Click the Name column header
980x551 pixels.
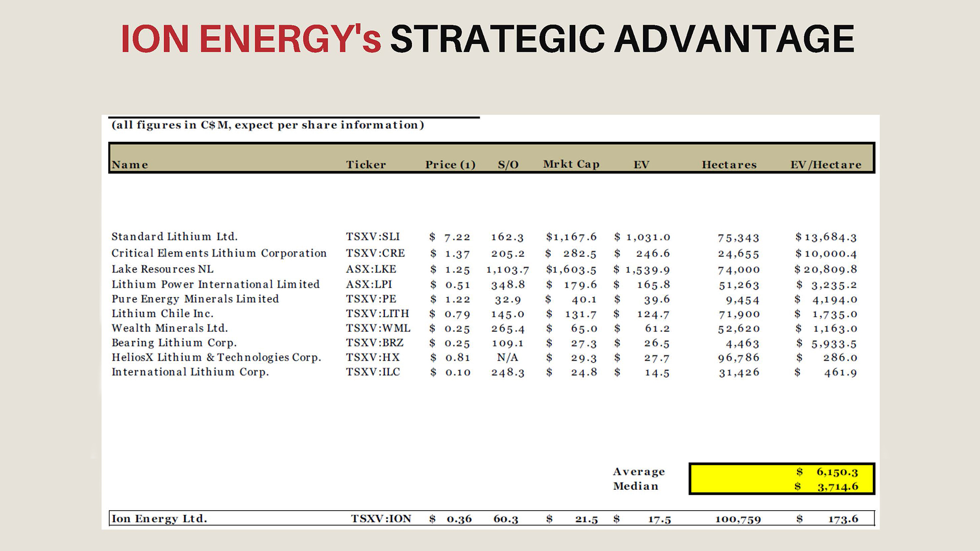tap(130, 165)
